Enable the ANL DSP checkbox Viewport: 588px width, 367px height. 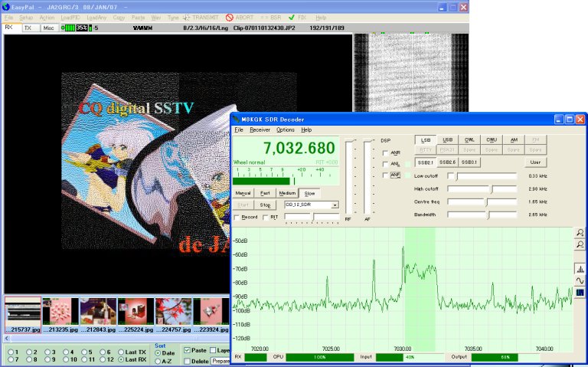click(385, 164)
